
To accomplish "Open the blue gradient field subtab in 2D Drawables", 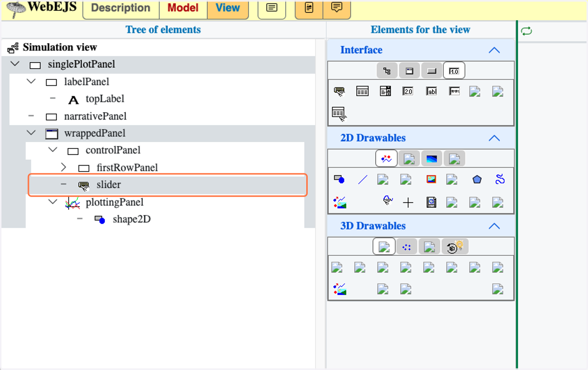I will (432, 159).
